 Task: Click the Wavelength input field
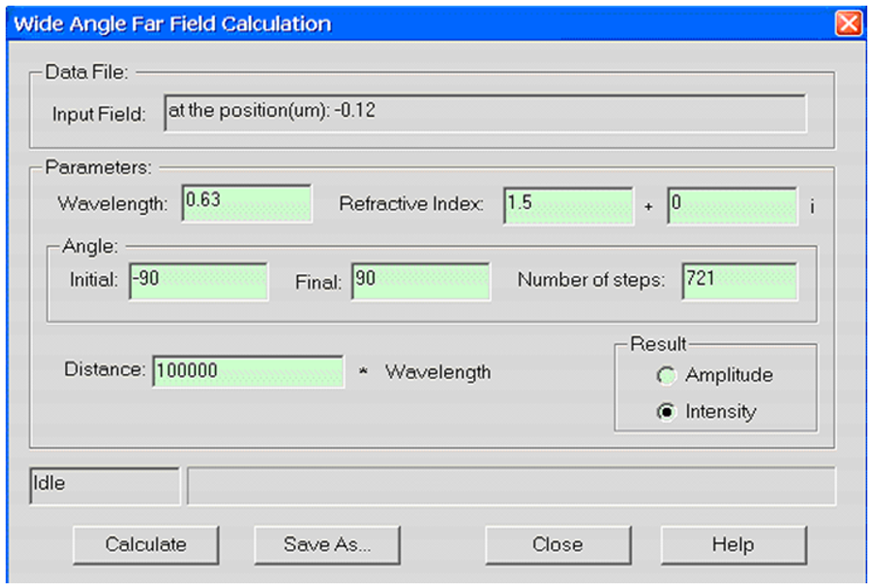tap(247, 204)
